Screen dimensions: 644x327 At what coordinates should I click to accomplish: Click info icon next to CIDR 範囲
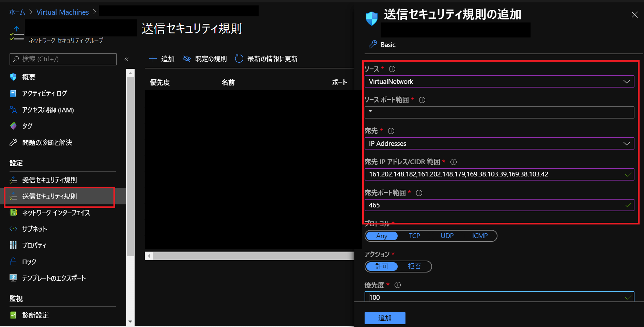tap(454, 162)
